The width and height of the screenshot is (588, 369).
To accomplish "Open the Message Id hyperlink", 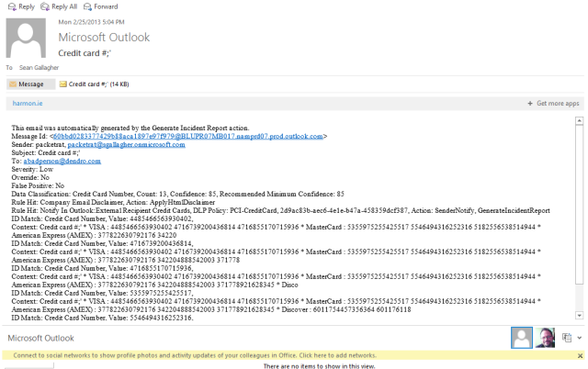I will pos(187,137).
